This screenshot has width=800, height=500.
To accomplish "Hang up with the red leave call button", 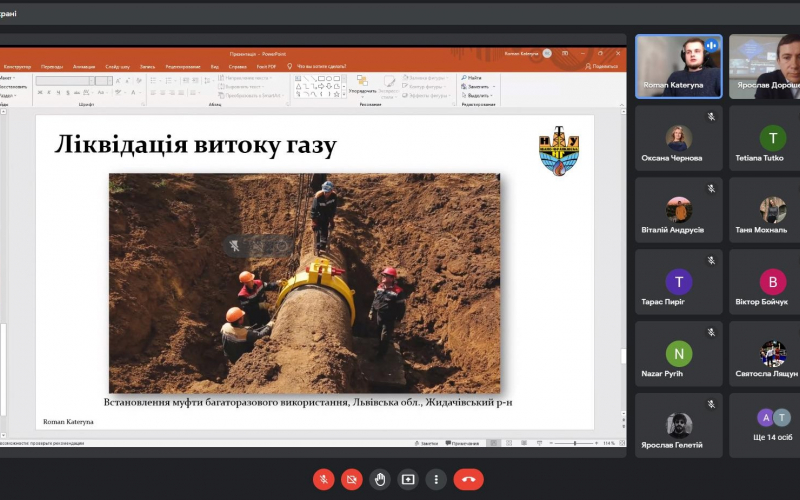I will (x=468, y=479).
